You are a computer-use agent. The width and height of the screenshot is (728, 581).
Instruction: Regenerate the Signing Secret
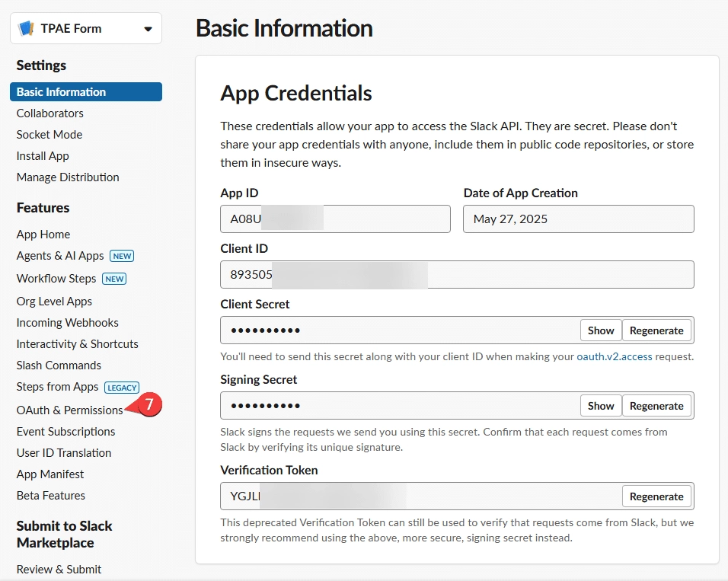pos(656,406)
